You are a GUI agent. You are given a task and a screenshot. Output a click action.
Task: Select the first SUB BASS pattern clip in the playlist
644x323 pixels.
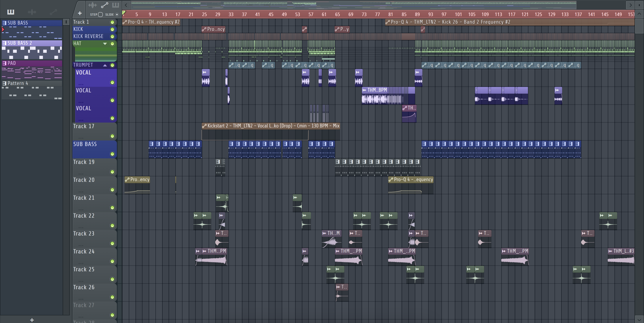point(152,149)
